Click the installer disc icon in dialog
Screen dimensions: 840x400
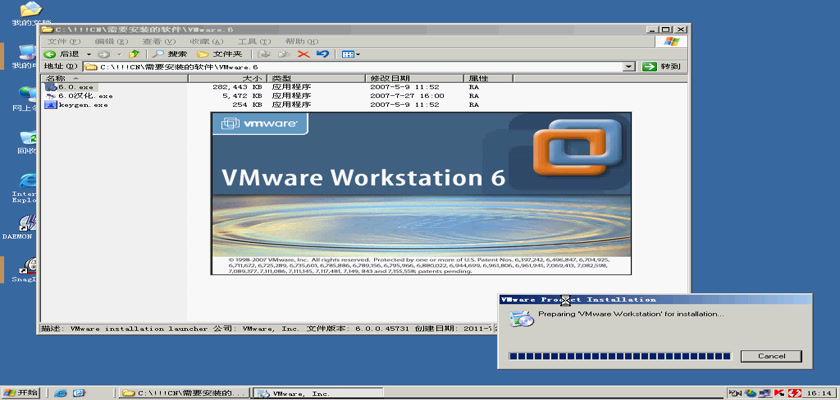point(522,318)
